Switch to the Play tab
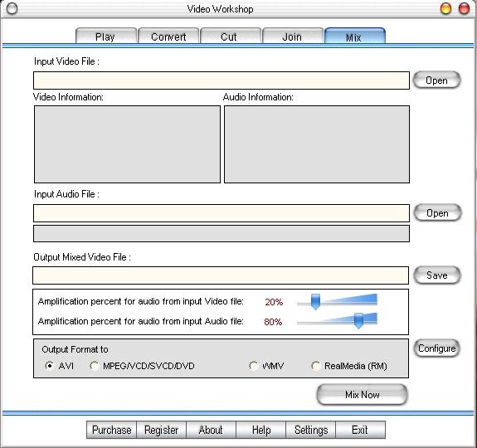 pyautogui.click(x=106, y=36)
